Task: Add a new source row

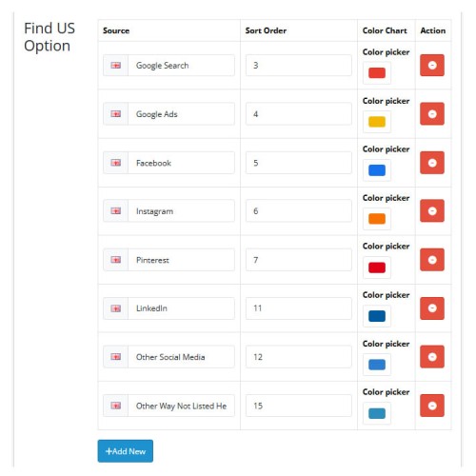Action: coord(126,451)
